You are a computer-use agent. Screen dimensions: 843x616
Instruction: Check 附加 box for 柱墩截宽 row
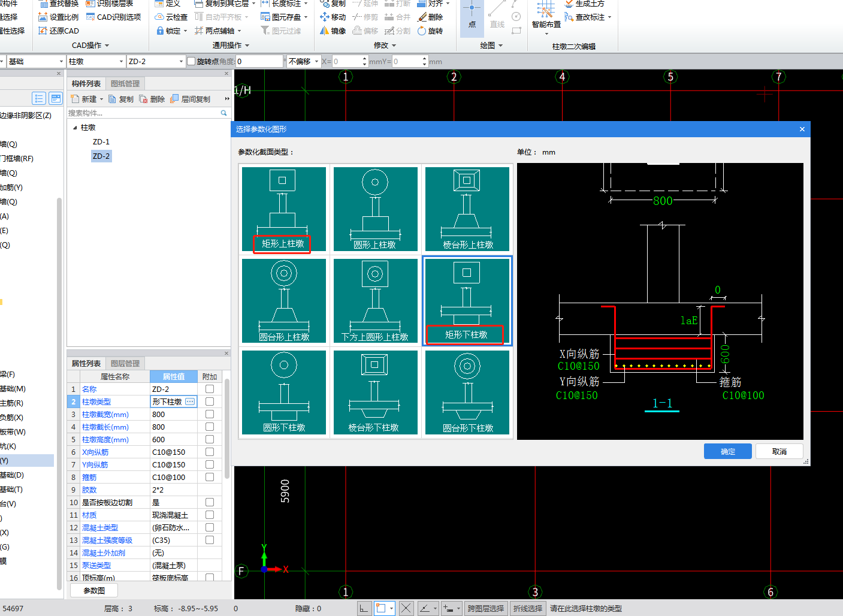pyautogui.click(x=210, y=414)
